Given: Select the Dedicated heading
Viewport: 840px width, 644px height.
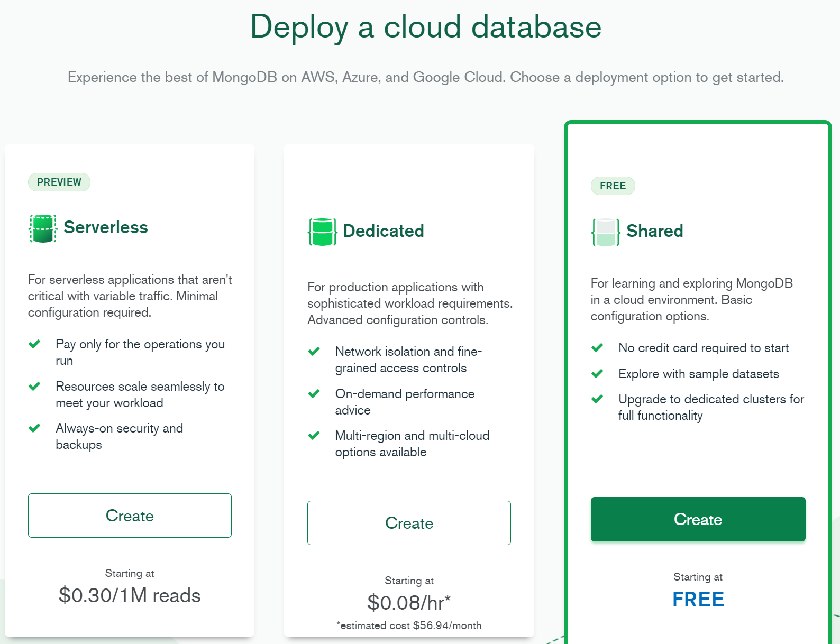Looking at the screenshot, I should coord(384,231).
